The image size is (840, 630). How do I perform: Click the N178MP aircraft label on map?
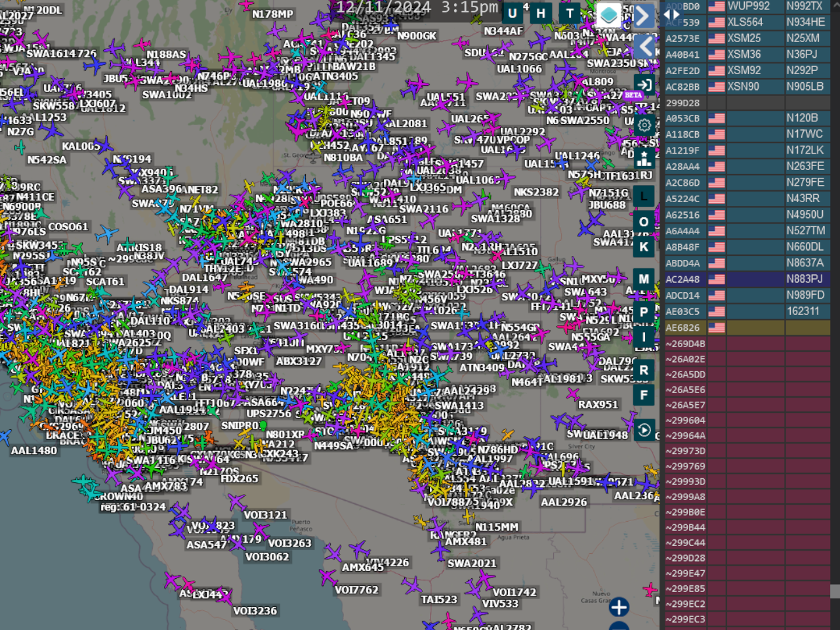tap(273, 14)
